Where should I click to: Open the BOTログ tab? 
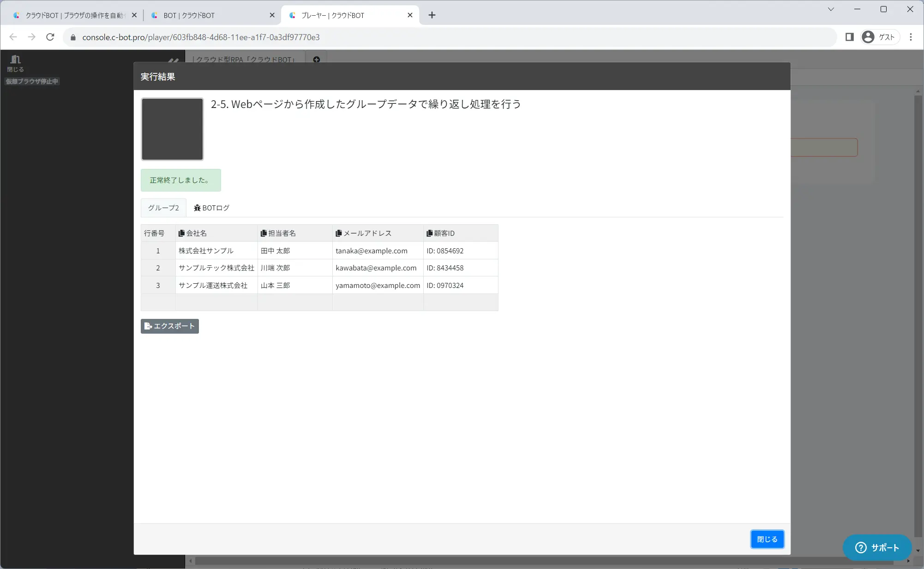[x=211, y=208]
